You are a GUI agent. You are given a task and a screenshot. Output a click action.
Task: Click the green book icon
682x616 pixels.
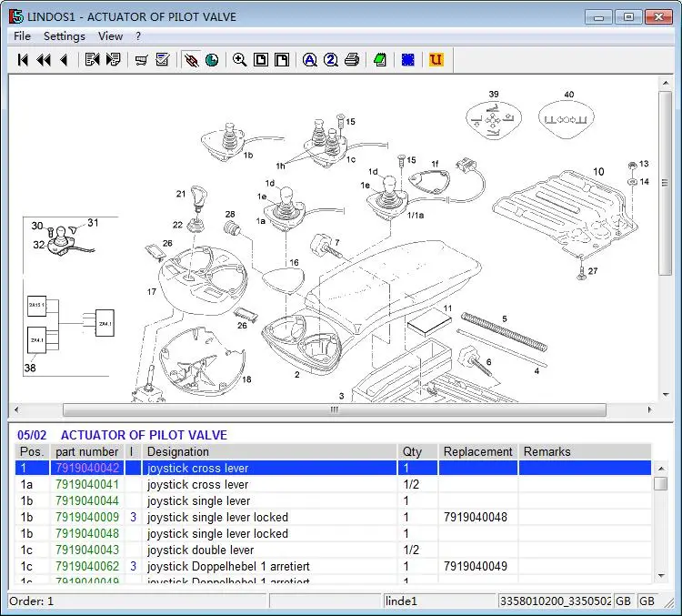(x=379, y=60)
